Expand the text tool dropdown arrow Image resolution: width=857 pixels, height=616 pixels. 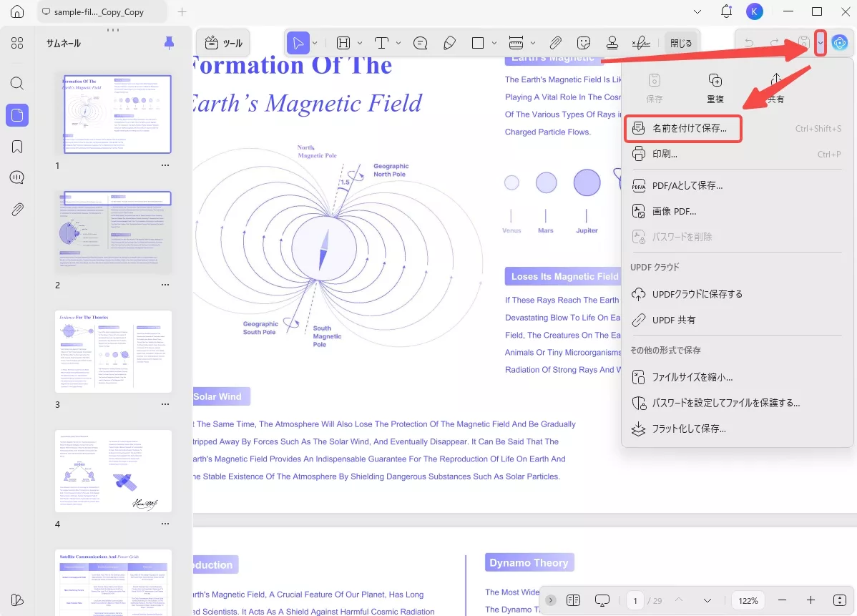point(398,43)
